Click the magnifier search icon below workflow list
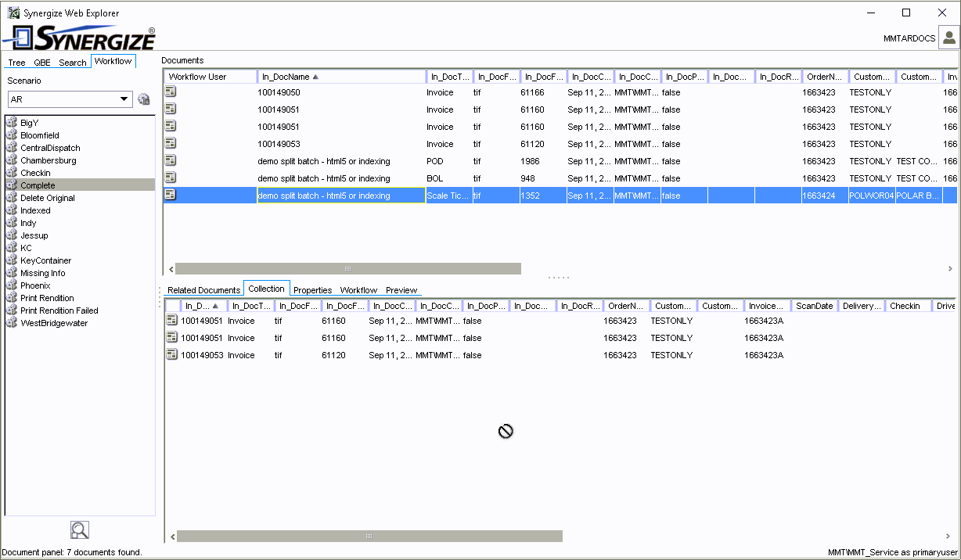The image size is (961, 560). pyautogui.click(x=80, y=530)
